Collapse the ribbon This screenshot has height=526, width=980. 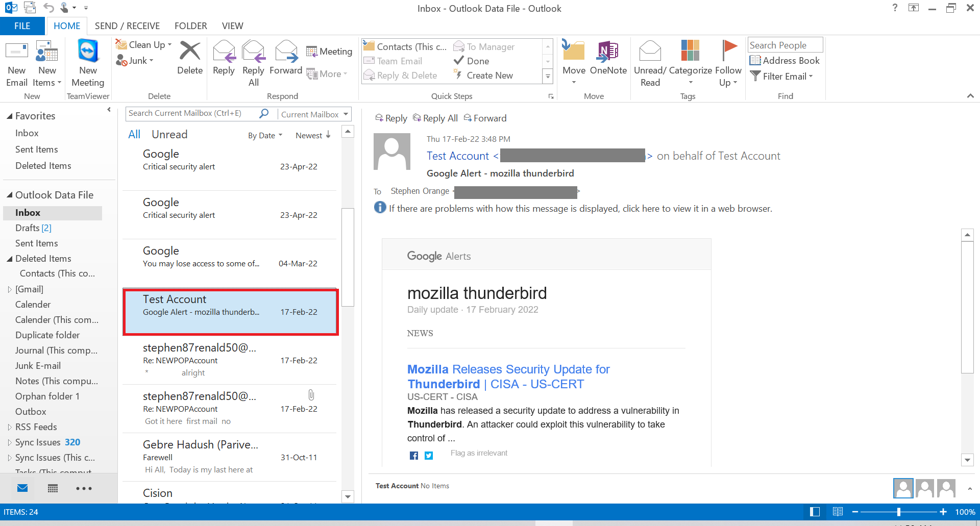coord(970,96)
